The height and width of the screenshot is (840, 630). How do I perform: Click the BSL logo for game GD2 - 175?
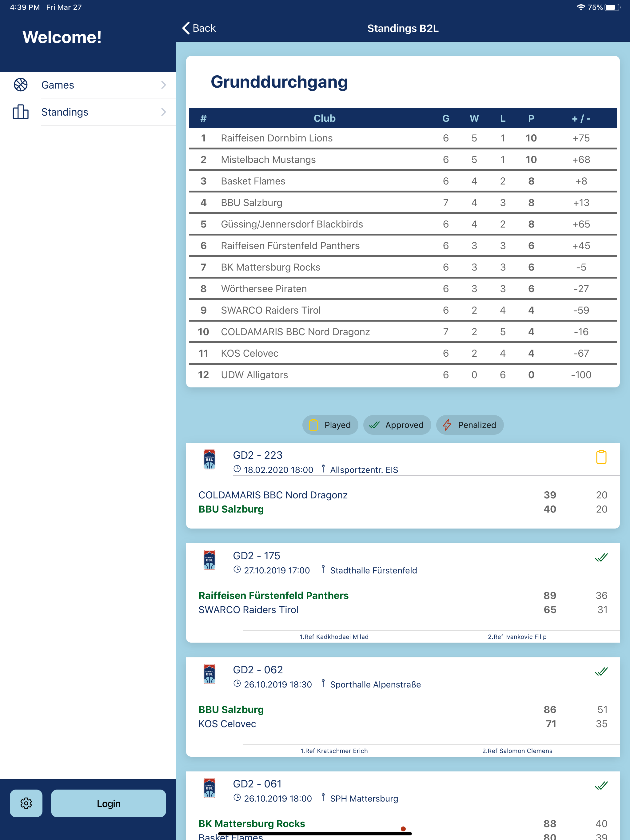(209, 560)
